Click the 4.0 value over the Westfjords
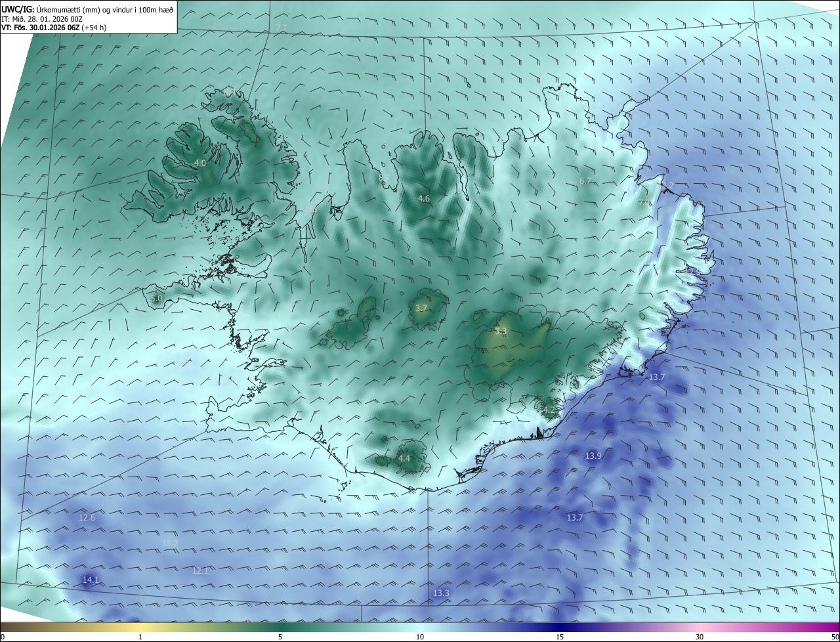 pyautogui.click(x=200, y=163)
